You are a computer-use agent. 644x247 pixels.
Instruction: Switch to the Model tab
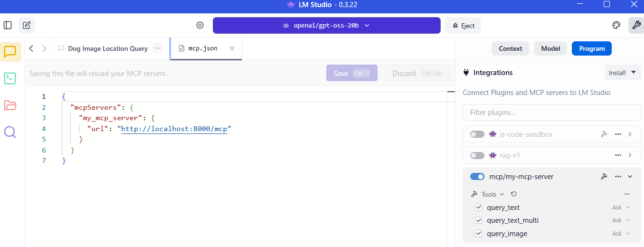(x=550, y=48)
